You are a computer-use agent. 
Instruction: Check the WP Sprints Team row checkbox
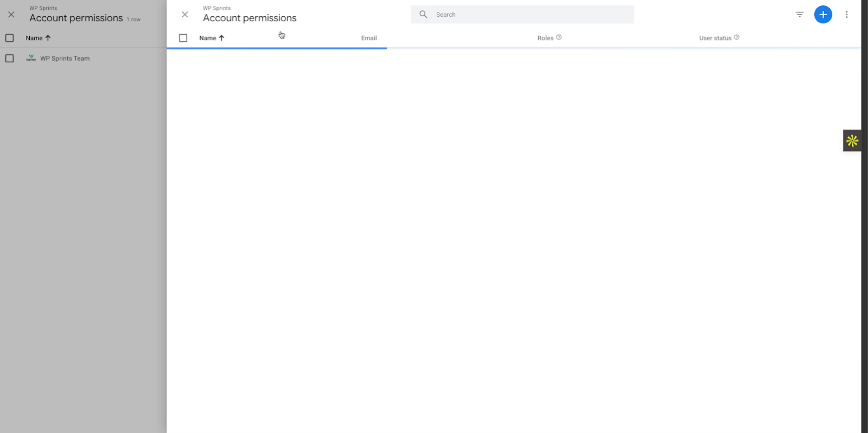coord(9,58)
